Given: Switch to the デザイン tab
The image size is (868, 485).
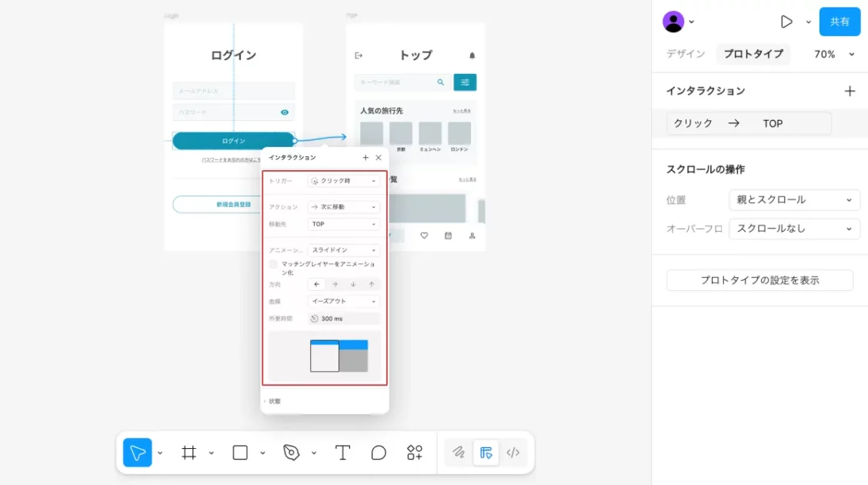Looking at the screenshot, I should click(685, 54).
